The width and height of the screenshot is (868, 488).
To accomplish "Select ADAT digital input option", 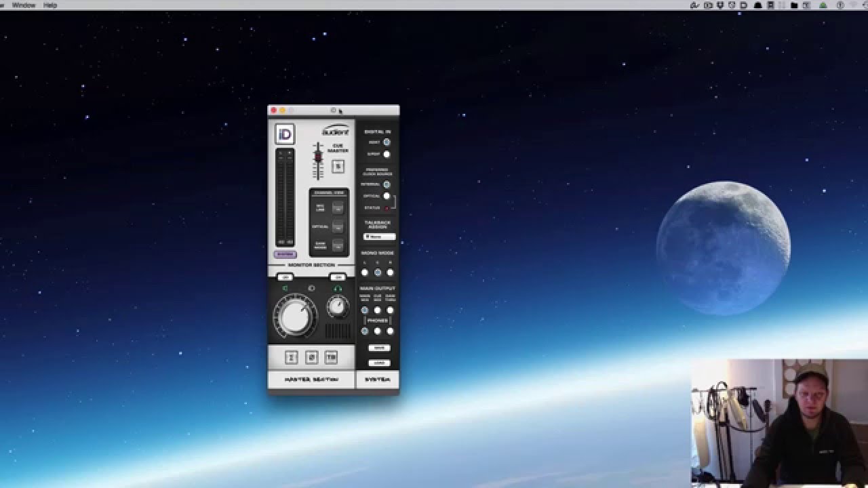I will [x=387, y=142].
